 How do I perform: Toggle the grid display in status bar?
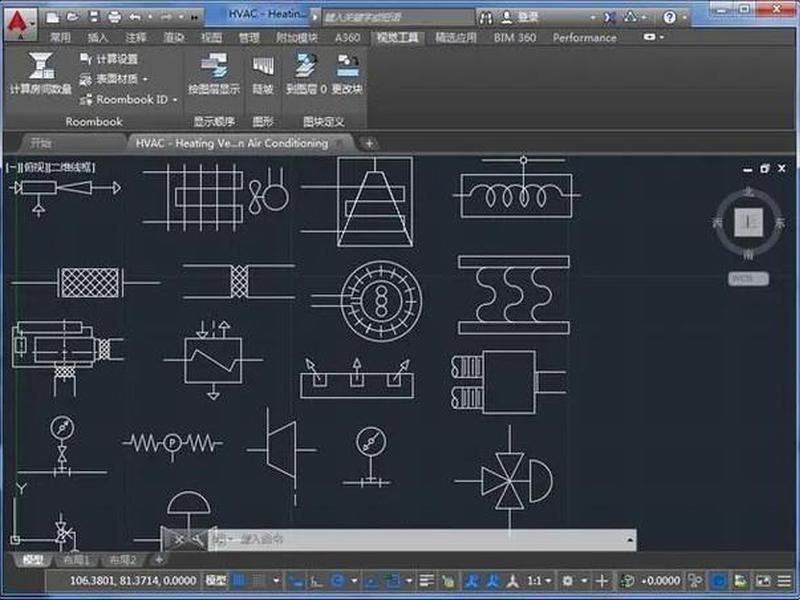238,580
